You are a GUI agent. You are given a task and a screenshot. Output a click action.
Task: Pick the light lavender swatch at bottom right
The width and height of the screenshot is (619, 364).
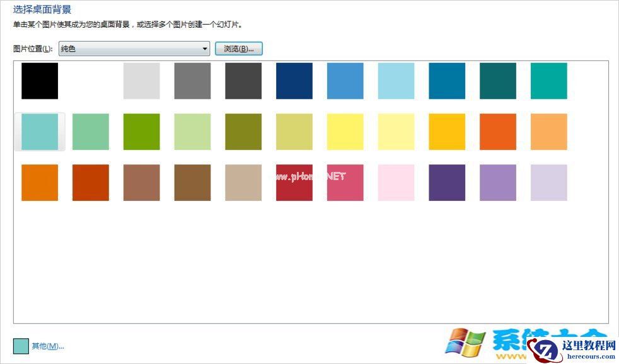coord(548,183)
